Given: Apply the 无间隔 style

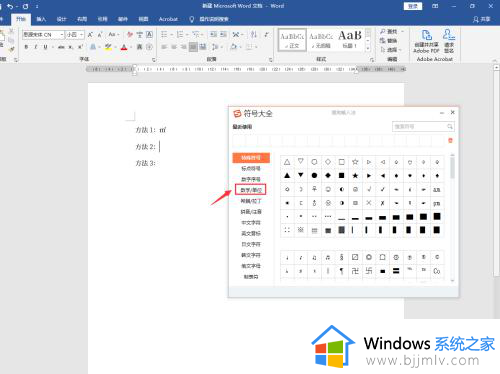Looking at the screenshot, I should point(321,40).
